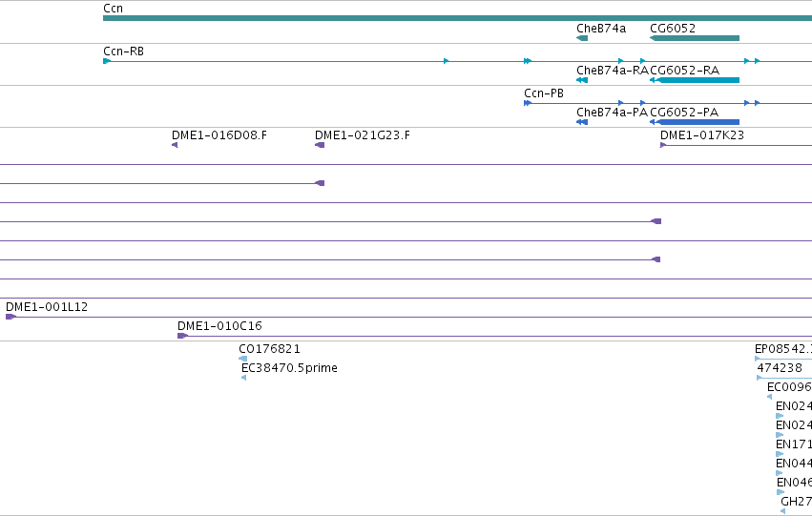Select the DME1-010C16 purple start glyph
The width and height of the screenshot is (812, 516).
[183, 336]
